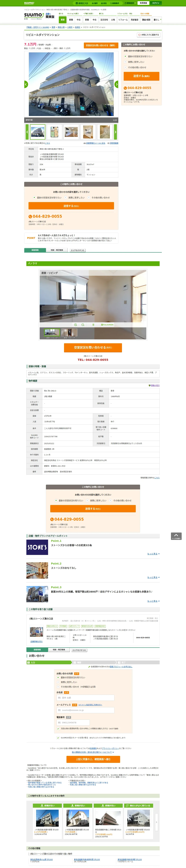The height and width of the screenshot is (868, 186).
Task: Switch to the 地図・周辺環境 tab above Panorama
Action: click(57, 250)
